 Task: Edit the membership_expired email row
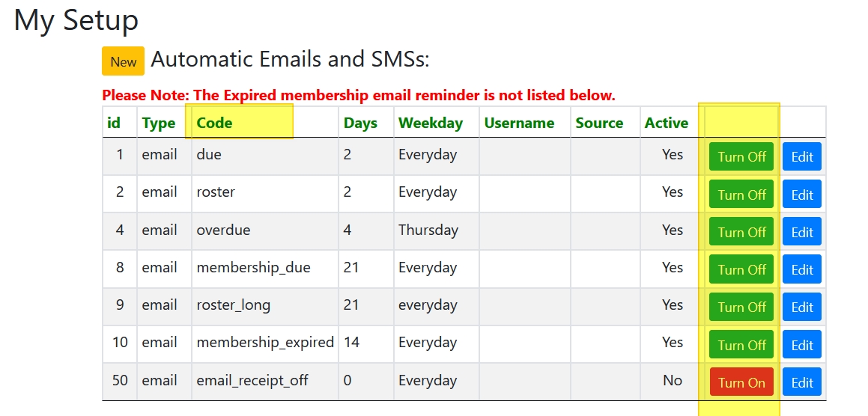(x=801, y=345)
